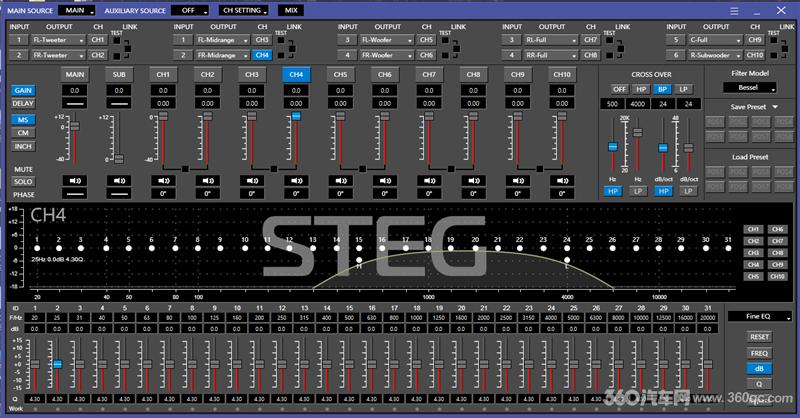The height and width of the screenshot is (418, 800).
Task: Mute CH3 with its speaker icon
Action: click(x=252, y=181)
